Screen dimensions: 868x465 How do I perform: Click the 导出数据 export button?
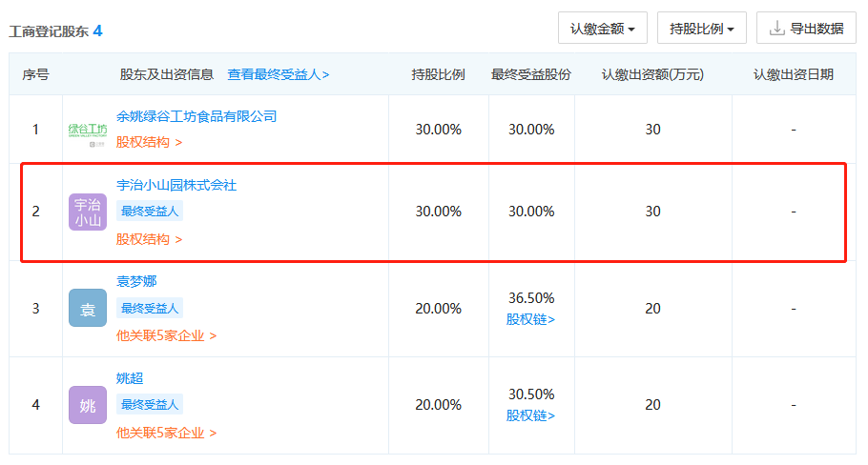806,29
